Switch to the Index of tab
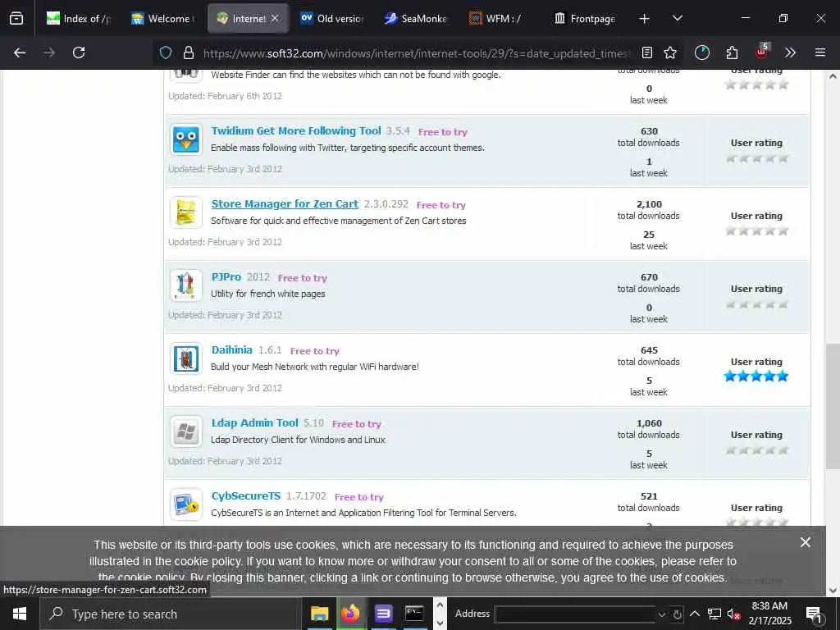The image size is (840, 630). click(78, 19)
